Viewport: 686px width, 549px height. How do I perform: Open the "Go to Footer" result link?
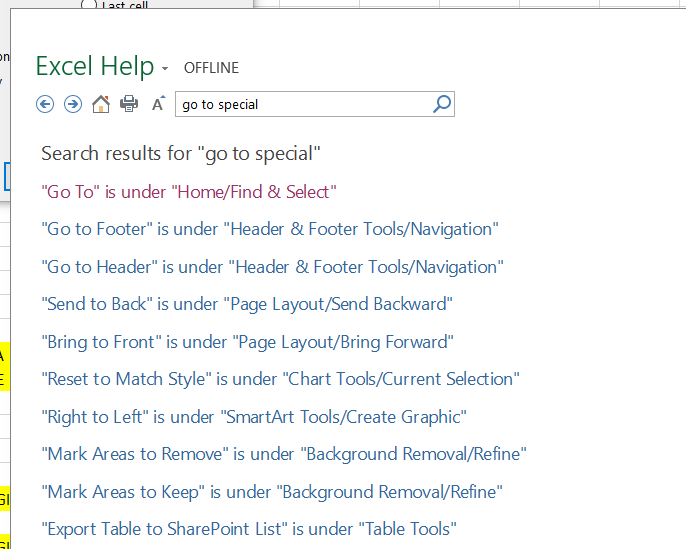(x=270, y=229)
